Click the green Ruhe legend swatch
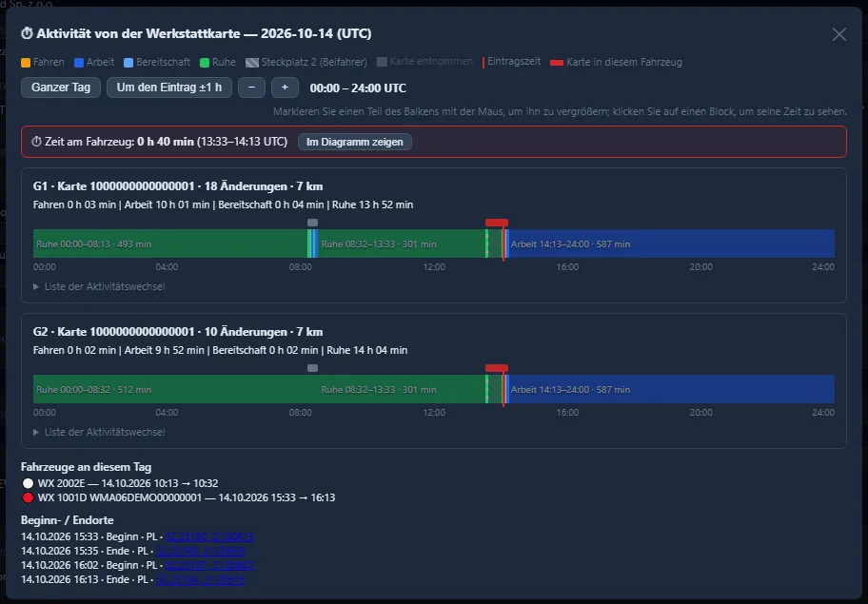 tap(205, 63)
